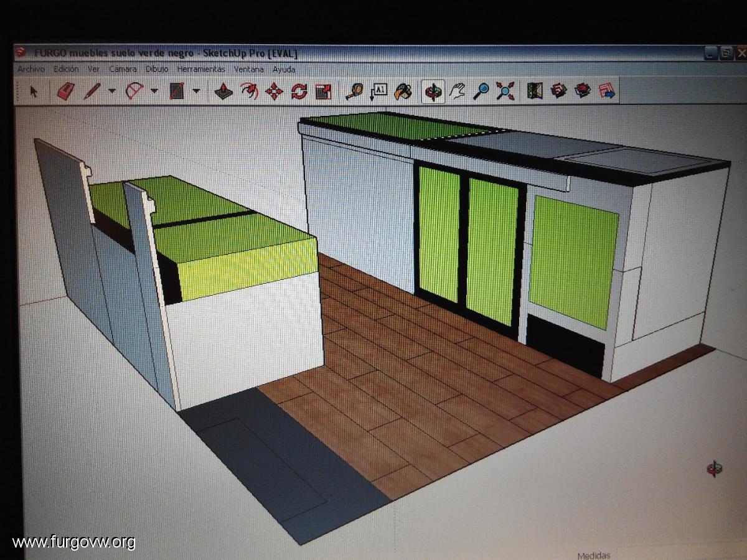The image size is (747, 560).
Task: Open the Cámara menu
Action: 123,69
